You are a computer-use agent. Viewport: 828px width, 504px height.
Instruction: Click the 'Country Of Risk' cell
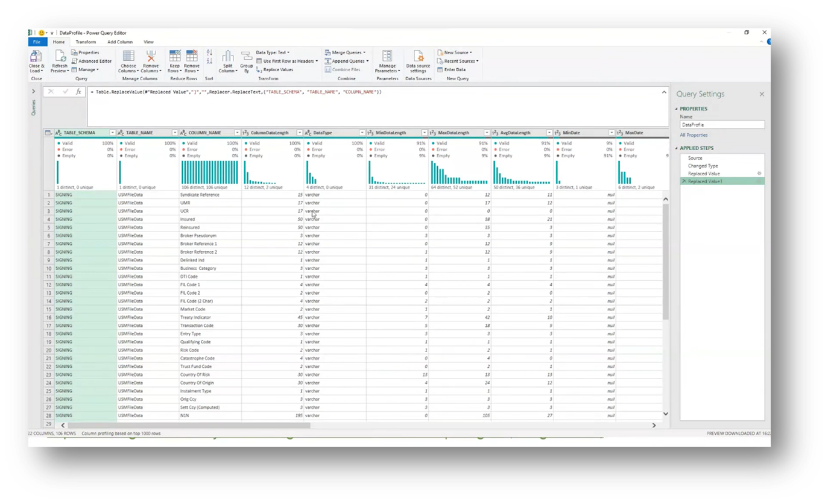click(x=210, y=374)
